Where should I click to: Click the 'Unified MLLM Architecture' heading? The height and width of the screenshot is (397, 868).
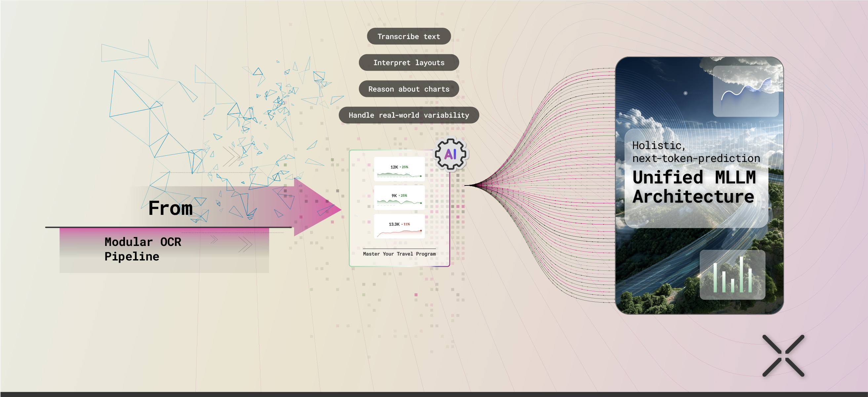tap(694, 187)
